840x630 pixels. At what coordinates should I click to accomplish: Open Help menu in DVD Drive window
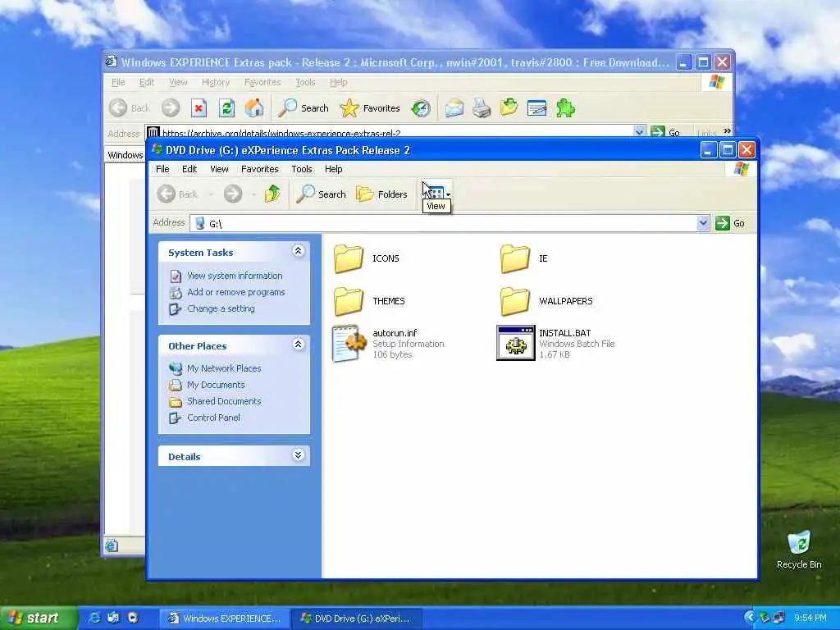[333, 169]
